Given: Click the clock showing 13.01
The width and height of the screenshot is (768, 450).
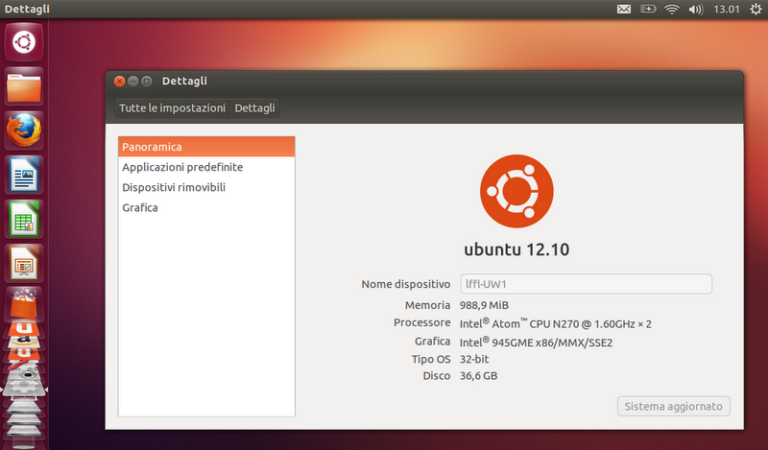Looking at the screenshot, I should point(726,10).
